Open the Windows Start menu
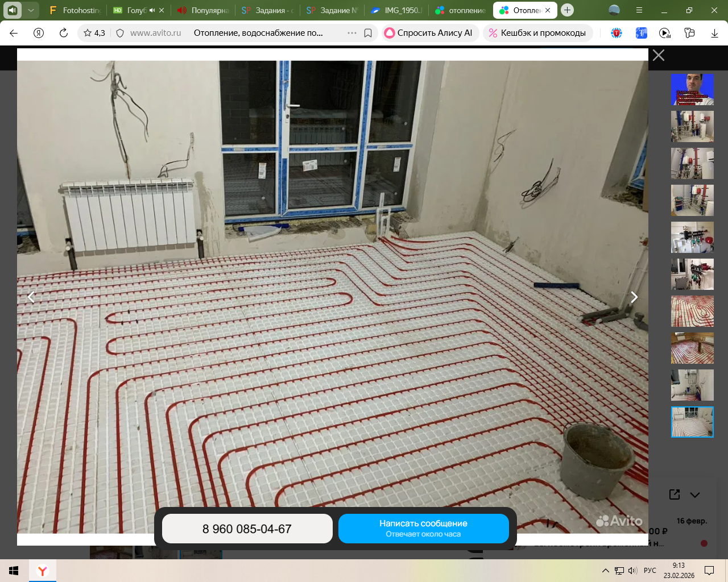Screen dimensions: 728x582 click(14, 571)
